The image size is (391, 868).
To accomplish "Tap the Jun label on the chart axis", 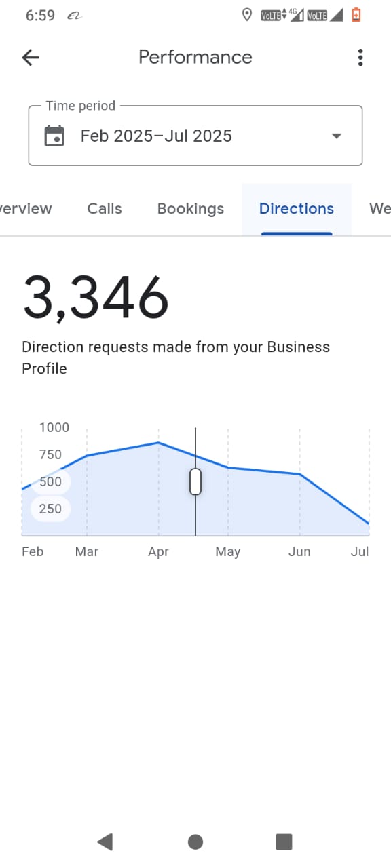I will coord(299,551).
